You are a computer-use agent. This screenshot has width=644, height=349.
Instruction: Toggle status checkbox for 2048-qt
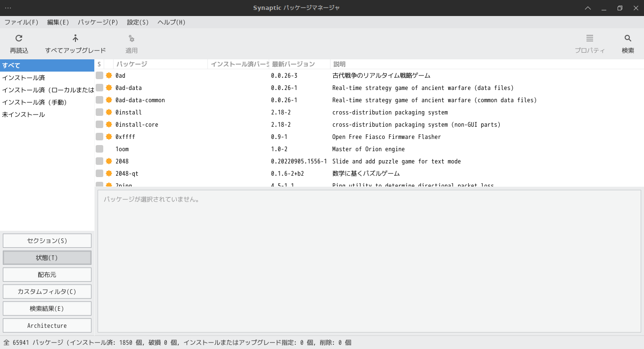[99, 173]
